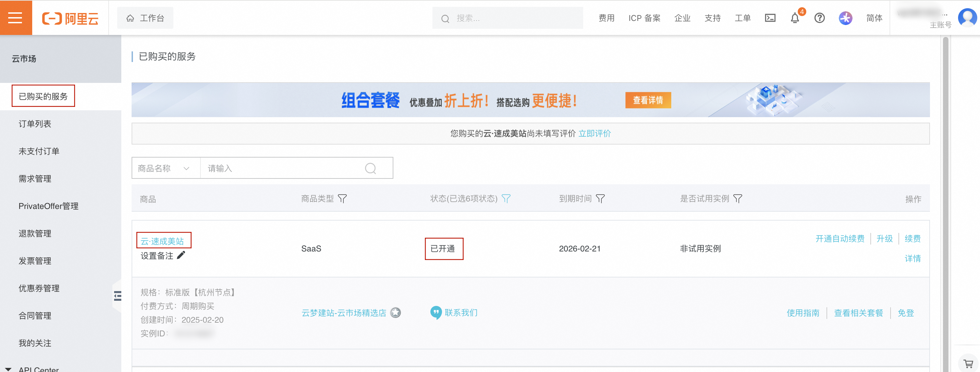
Task: Go to 未支付订单 in sidebar
Action: click(x=39, y=151)
